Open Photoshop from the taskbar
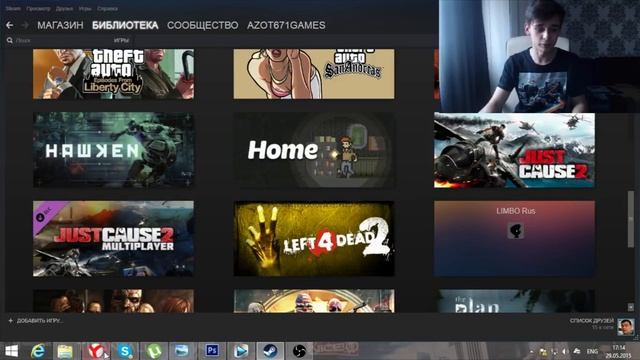Image resolution: width=640 pixels, height=360 pixels. point(212,351)
